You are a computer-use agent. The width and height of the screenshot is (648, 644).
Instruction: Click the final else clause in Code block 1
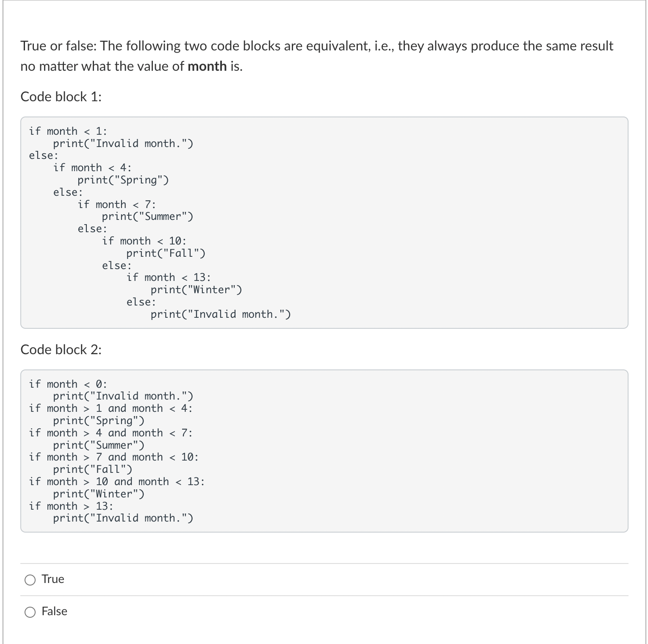[140, 302]
